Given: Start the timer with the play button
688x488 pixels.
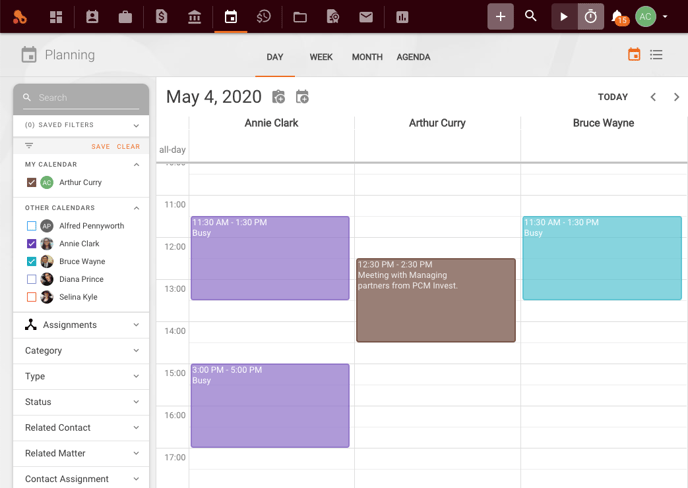Looking at the screenshot, I should [x=564, y=17].
